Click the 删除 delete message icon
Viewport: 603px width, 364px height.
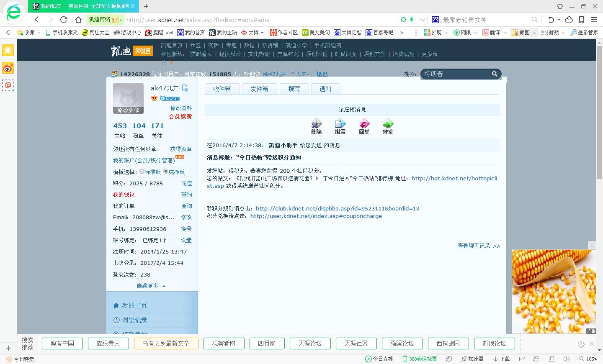[316, 126]
